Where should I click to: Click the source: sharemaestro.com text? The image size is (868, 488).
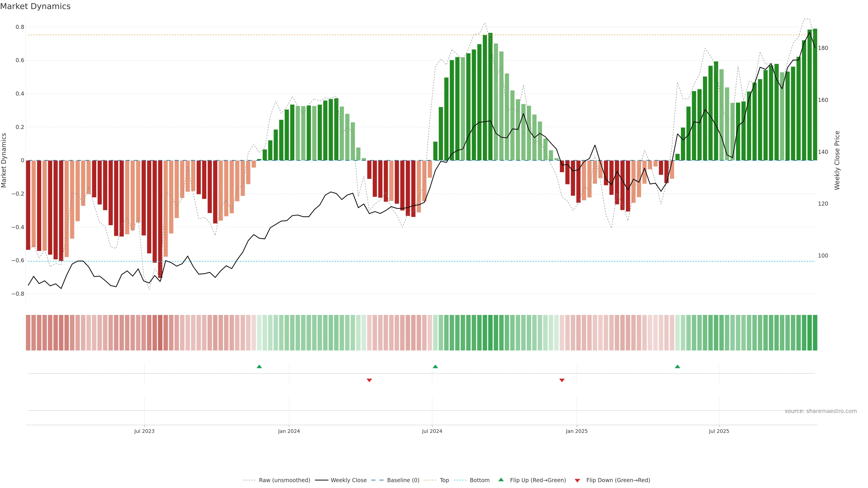[x=821, y=411]
